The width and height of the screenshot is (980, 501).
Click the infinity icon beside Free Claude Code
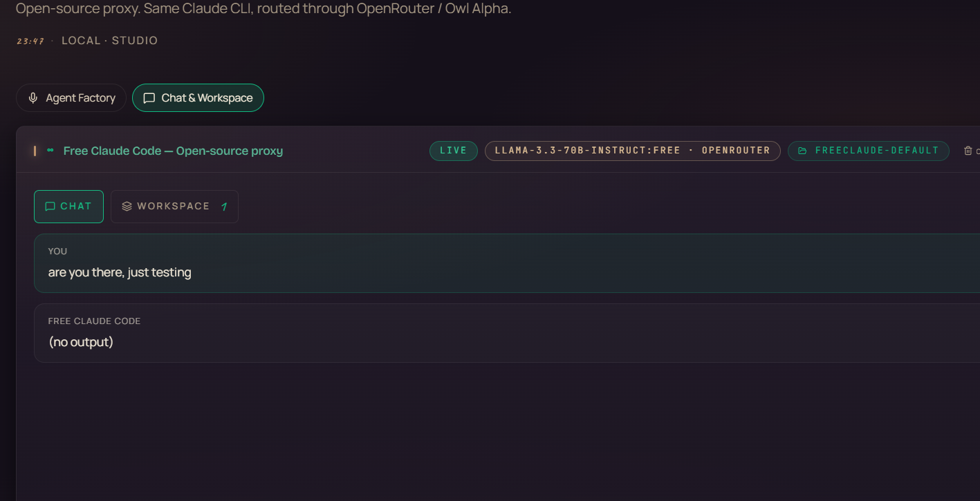50,151
